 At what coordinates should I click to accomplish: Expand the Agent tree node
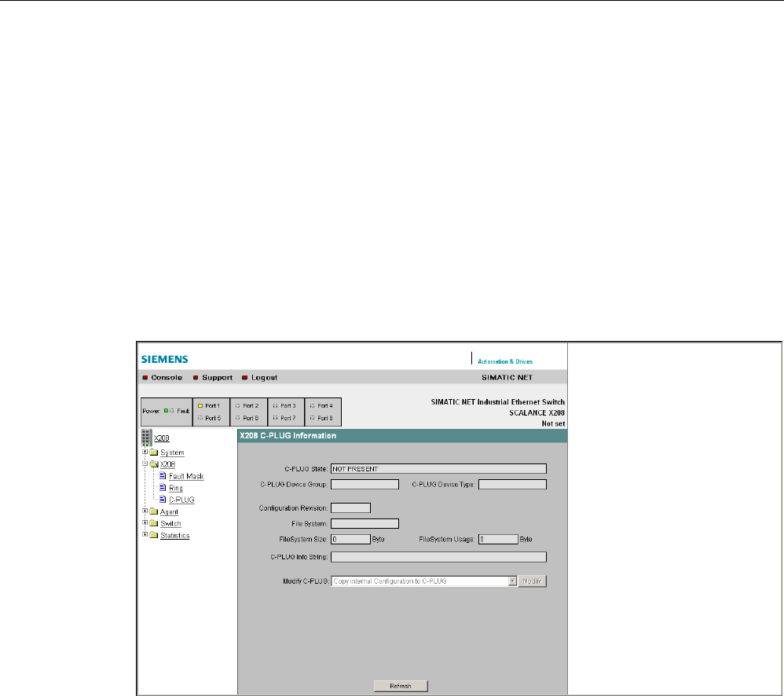pyautogui.click(x=145, y=511)
